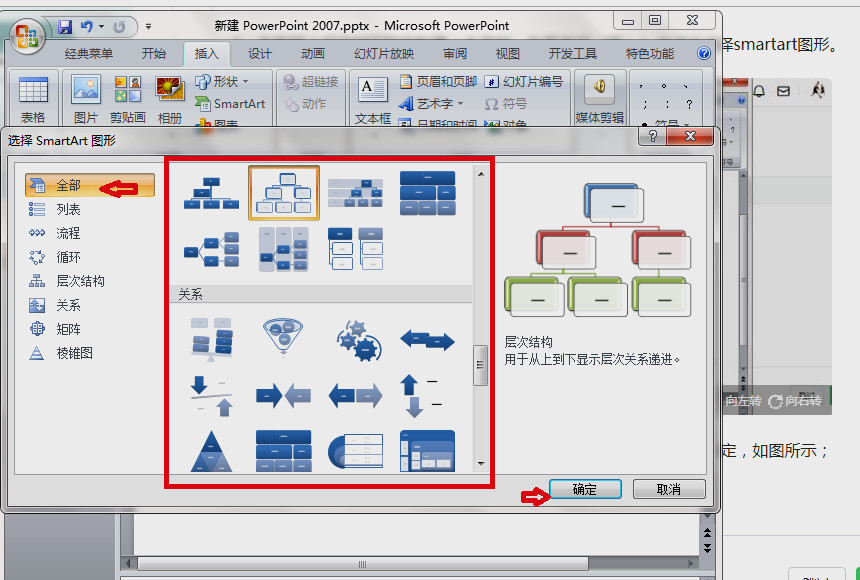This screenshot has height=580, width=860.
Task: Choose the balance scale relationship layout
Action: pos(211,339)
